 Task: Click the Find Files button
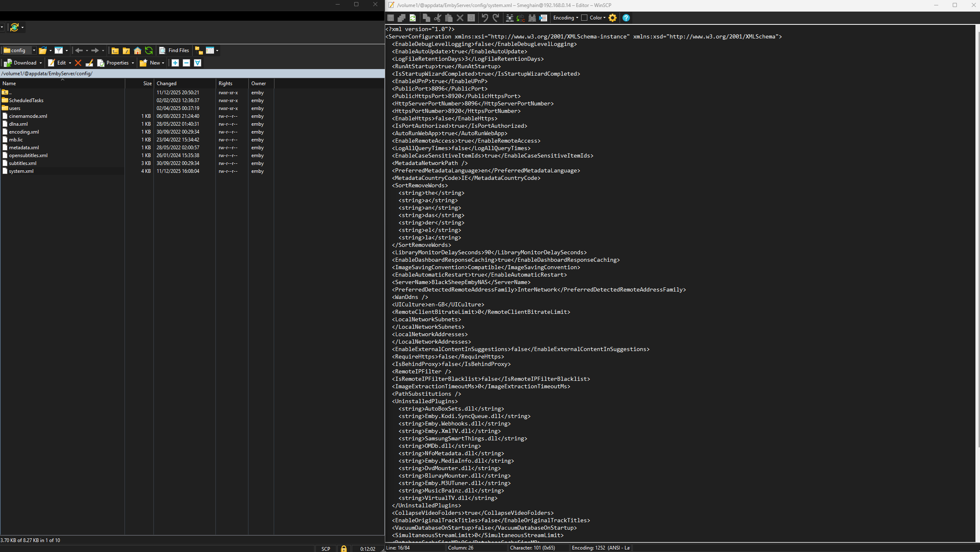point(174,50)
